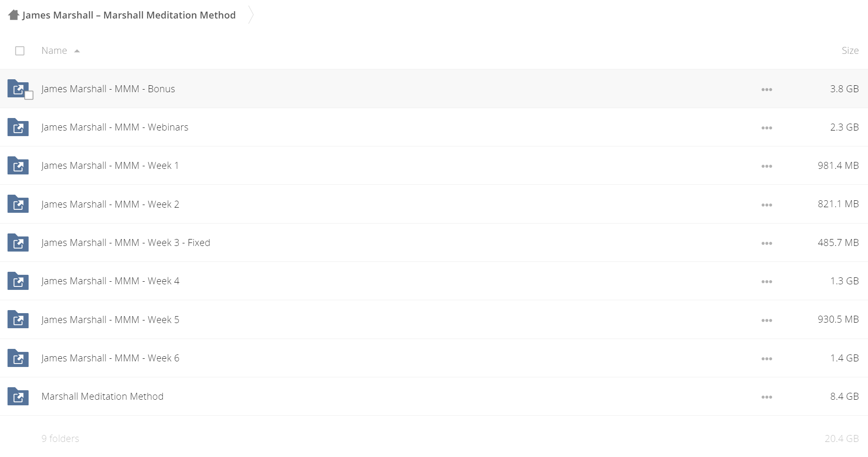Open more actions menu for Bonus folder
Viewport: 868px width, 457px height.
[766, 90]
